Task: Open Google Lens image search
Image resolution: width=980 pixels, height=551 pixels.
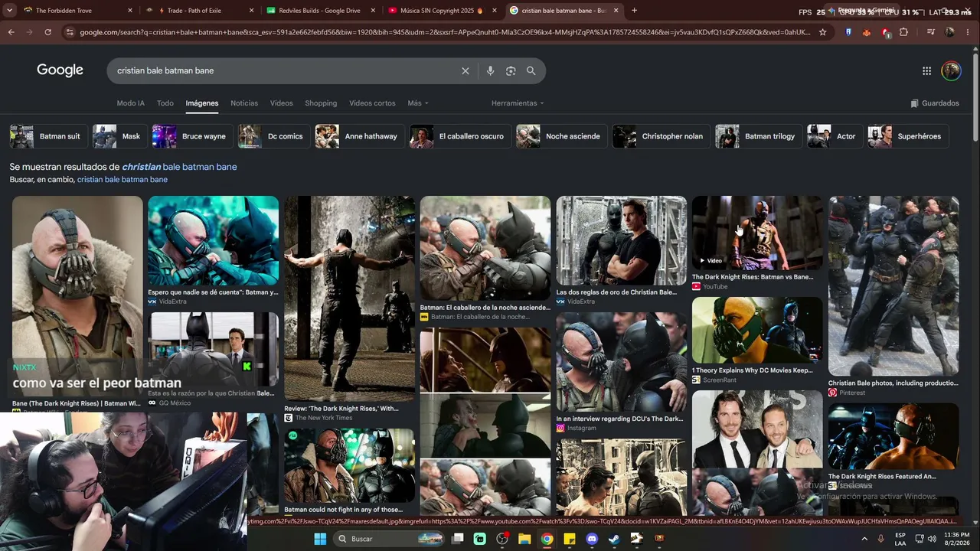Action: tap(511, 71)
